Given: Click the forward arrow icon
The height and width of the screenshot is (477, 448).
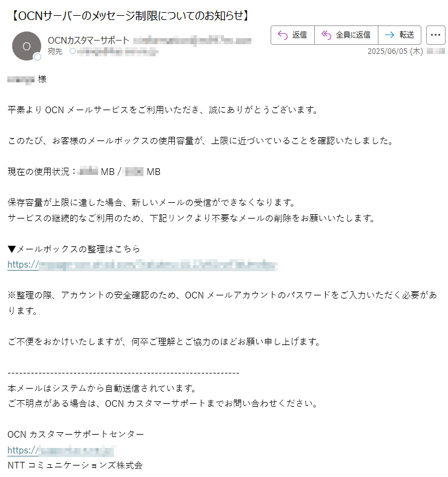Looking at the screenshot, I should pos(389,35).
